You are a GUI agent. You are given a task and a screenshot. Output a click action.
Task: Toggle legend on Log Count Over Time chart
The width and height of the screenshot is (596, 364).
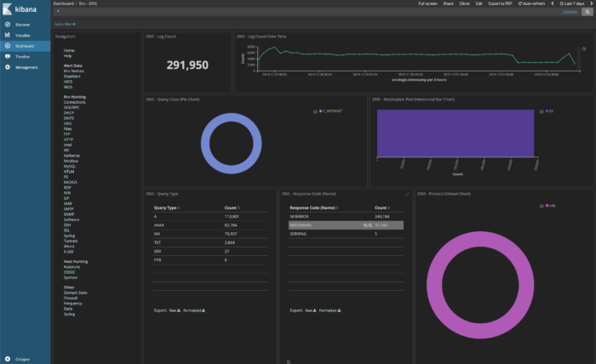(x=584, y=49)
